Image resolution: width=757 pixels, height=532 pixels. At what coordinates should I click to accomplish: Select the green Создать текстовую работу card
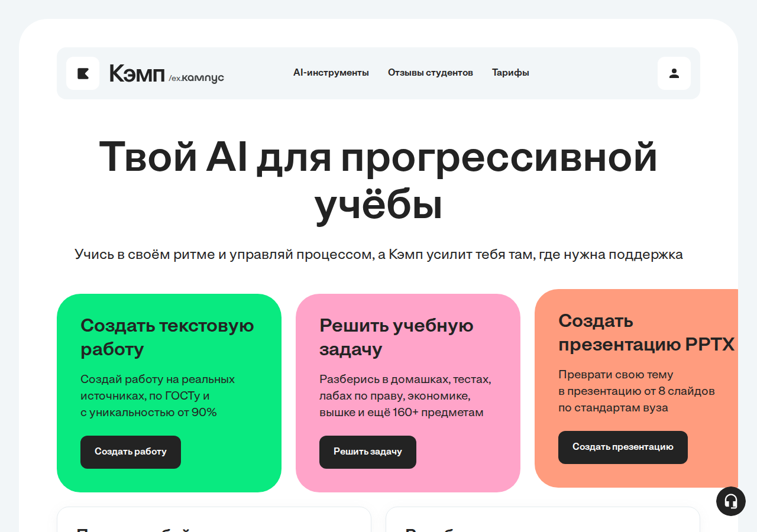tap(169, 393)
